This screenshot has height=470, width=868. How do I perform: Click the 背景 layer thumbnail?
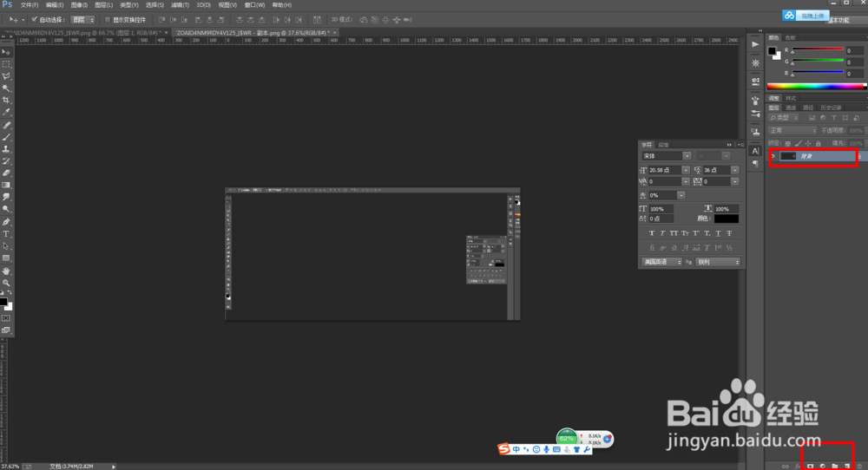point(788,156)
